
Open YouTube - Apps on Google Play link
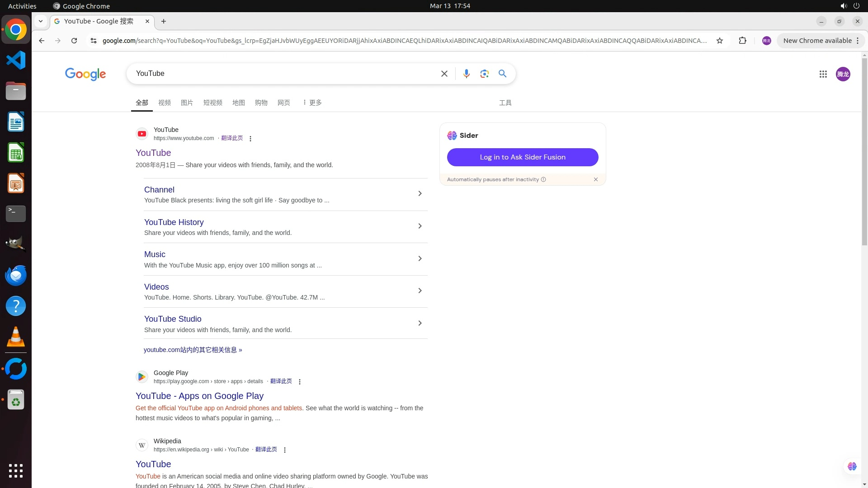[199, 396]
